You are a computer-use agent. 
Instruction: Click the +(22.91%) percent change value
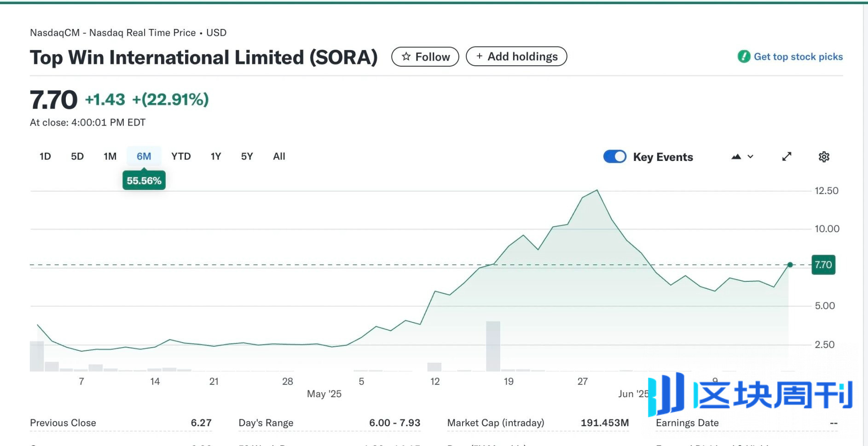[x=170, y=99]
